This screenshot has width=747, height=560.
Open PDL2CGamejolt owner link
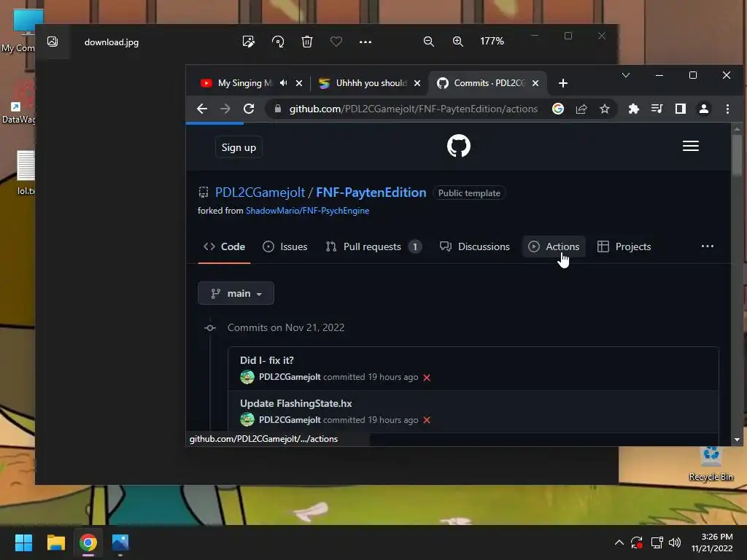click(x=260, y=192)
